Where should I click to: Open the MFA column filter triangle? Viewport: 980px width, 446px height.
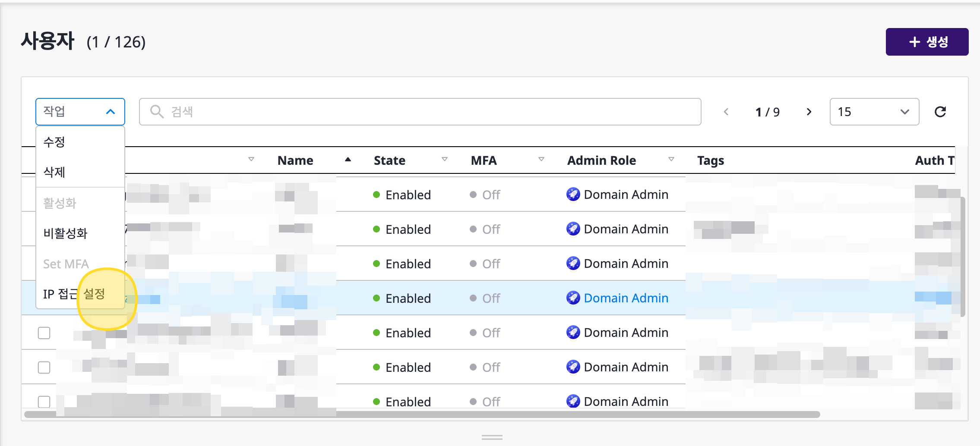coord(541,160)
